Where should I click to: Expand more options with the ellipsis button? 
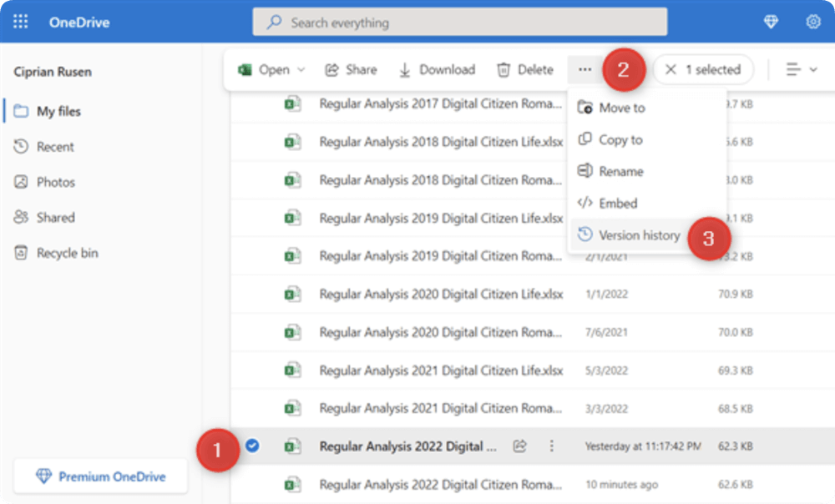click(584, 69)
